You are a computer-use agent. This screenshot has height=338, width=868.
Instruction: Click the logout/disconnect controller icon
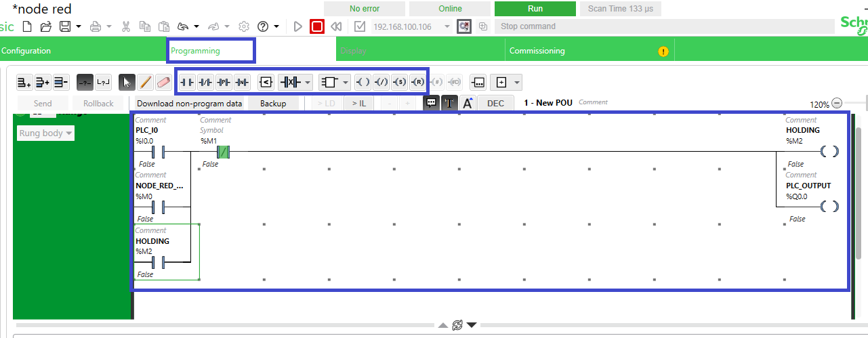click(x=464, y=26)
